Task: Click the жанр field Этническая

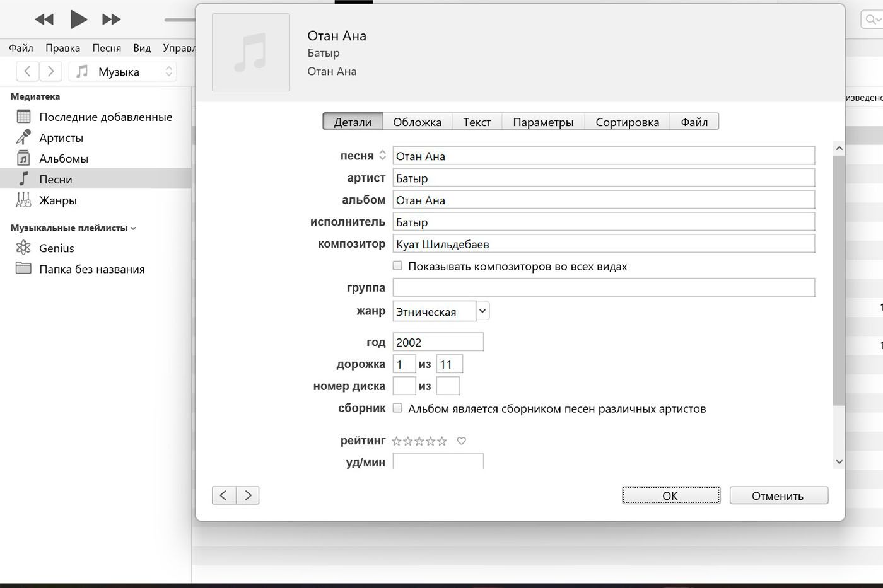Action: click(434, 311)
